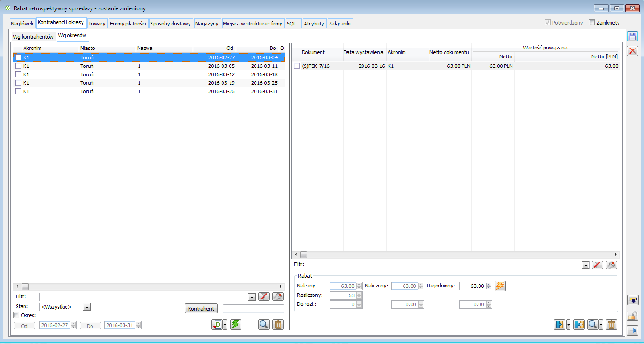Check the box for period 2016-03-12 row

coord(18,74)
